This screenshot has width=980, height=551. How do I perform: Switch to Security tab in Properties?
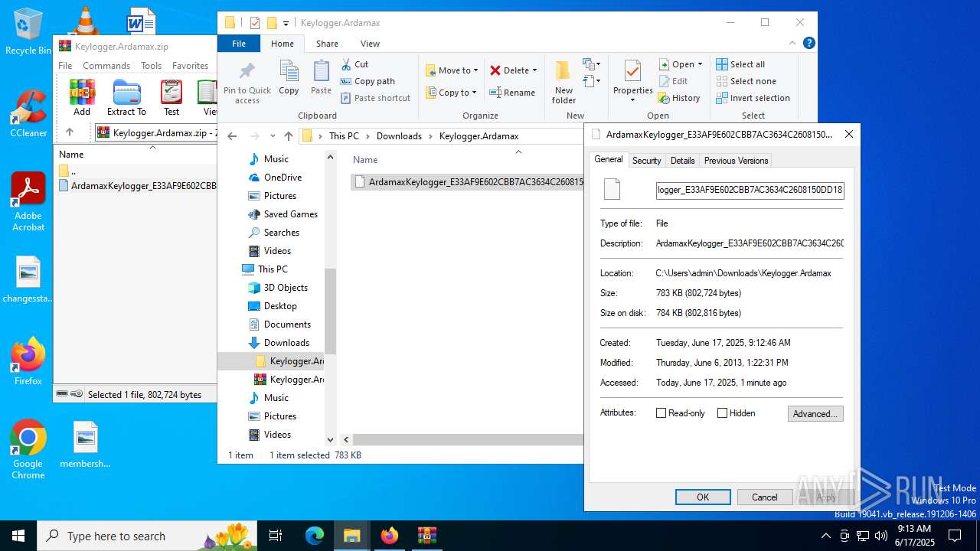646,161
